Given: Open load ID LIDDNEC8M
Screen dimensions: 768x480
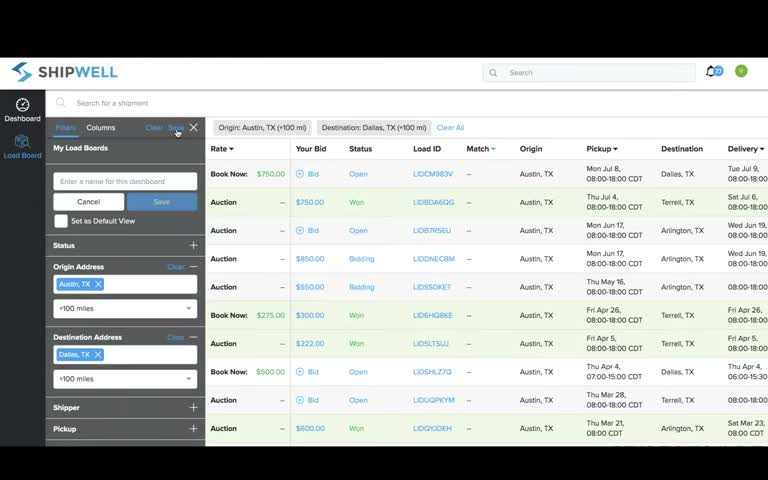Looking at the screenshot, I should coord(433,259).
